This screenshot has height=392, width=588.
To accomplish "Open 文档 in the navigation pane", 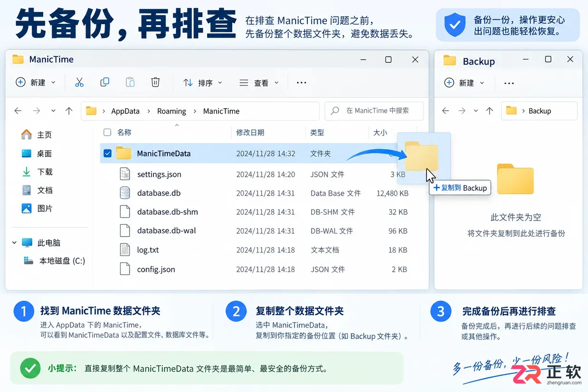I will (37, 190).
